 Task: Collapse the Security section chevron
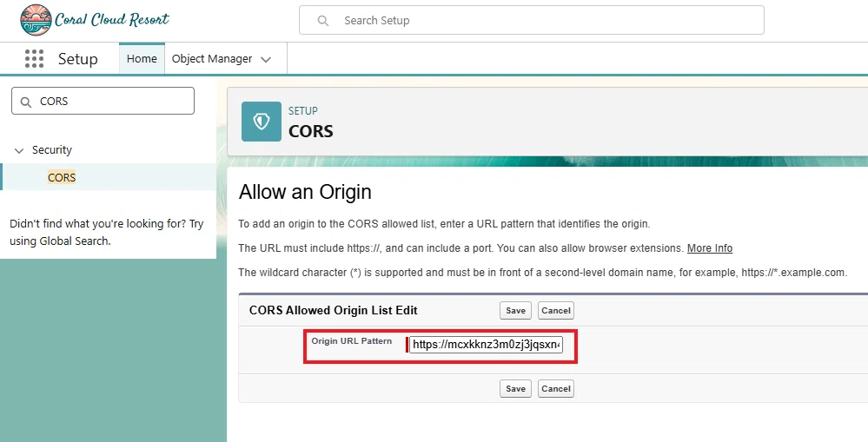click(x=19, y=150)
